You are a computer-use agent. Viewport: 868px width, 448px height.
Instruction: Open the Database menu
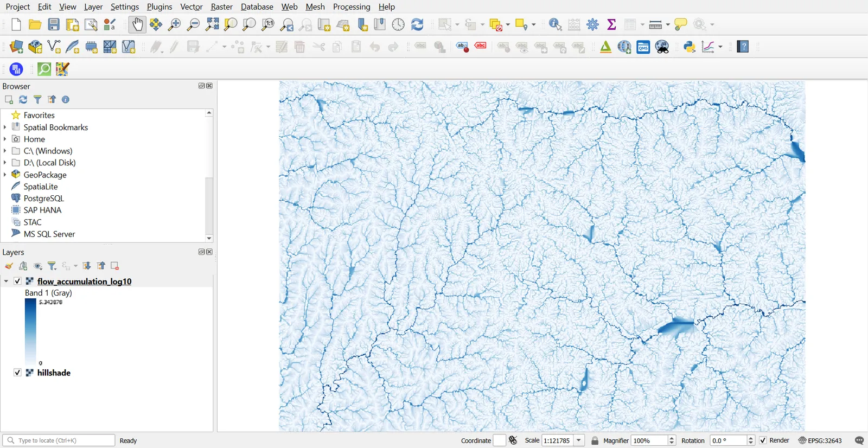257,7
